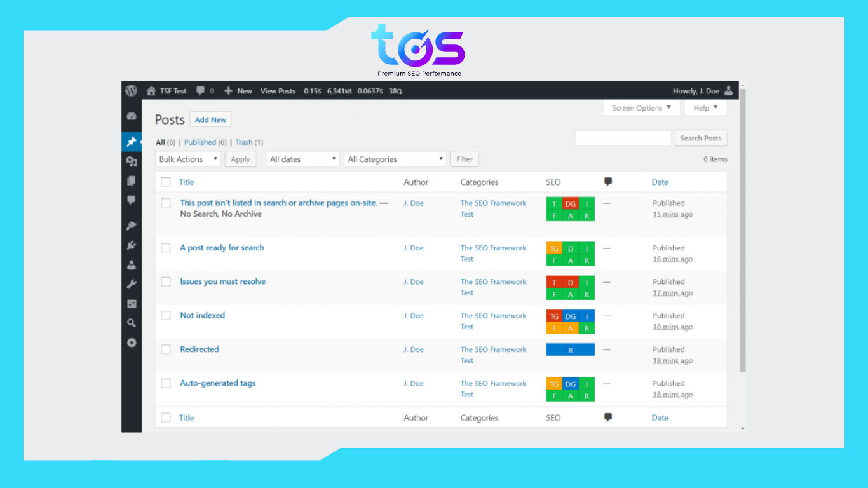Viewport: 868px width, 488px height.
Task: Expand the All dates filter dropdown
Action: (303, 159)
